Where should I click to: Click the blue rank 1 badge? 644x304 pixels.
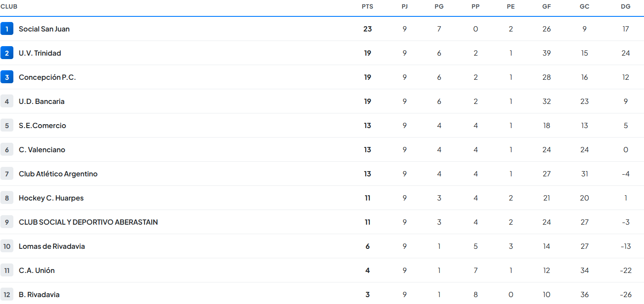pos(7,29)
